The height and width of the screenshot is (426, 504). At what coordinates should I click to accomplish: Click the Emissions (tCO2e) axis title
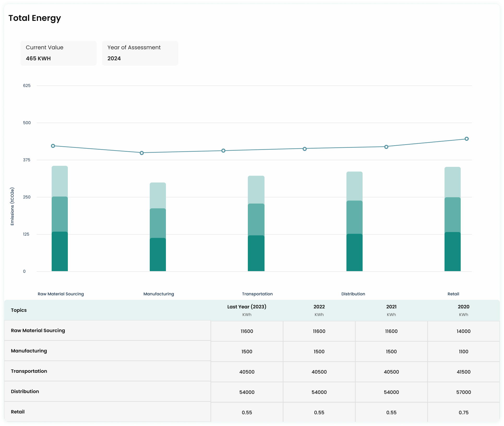[x=12, y=206]
